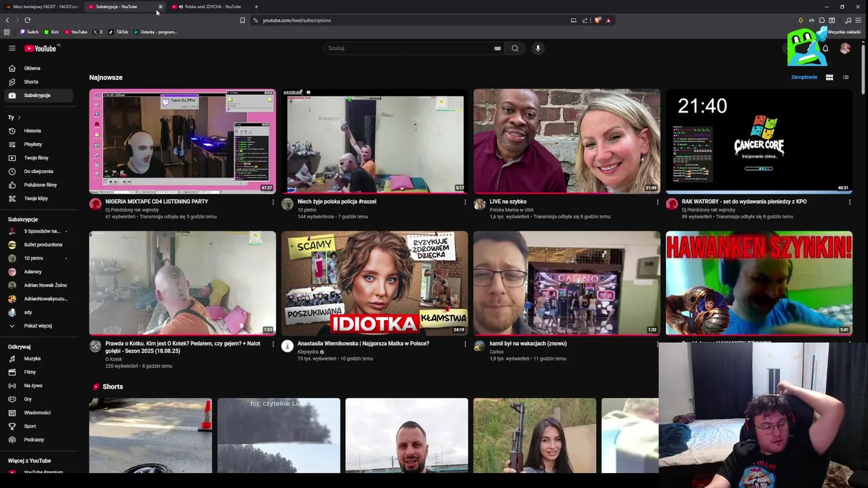Switch to Mecz turniejowy FACEIT tab
Screen dimensions: 868x488
41,7
